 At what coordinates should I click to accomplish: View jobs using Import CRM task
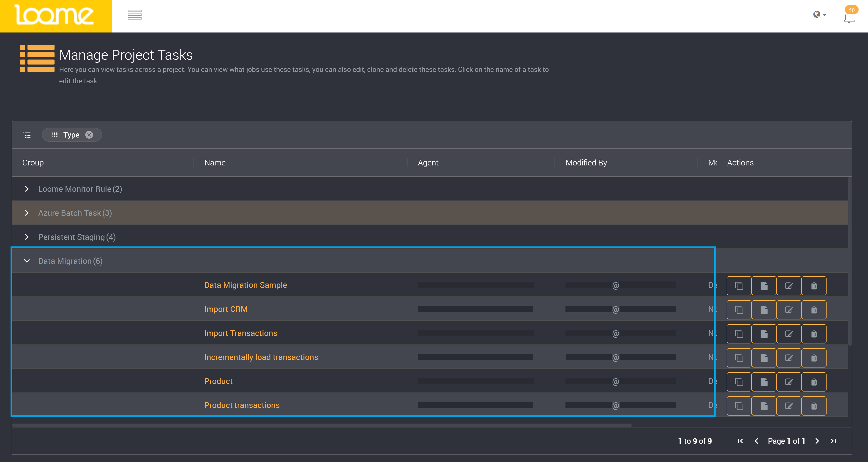[764, 310]
